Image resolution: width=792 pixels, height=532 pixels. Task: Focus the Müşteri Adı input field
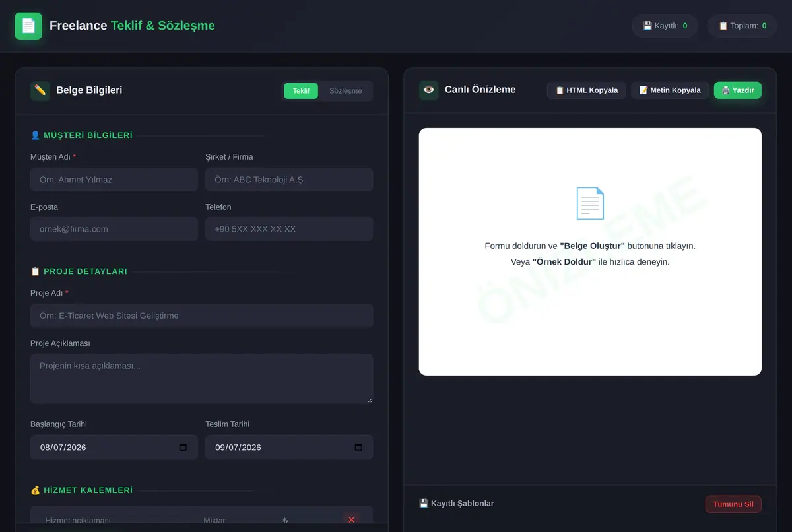click(x=114, y=180)
